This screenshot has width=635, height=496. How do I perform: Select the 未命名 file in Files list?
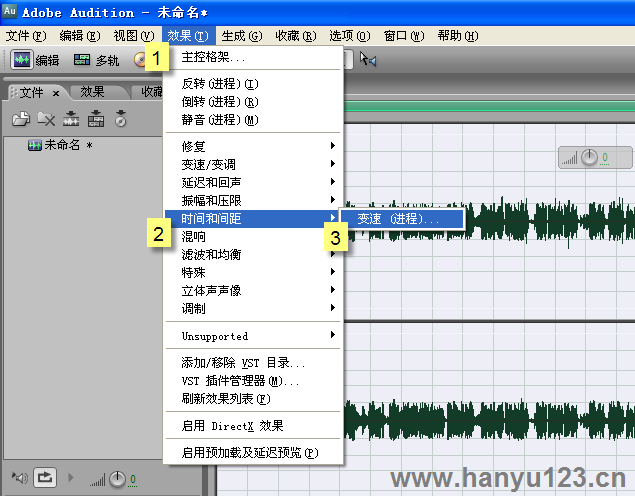coord(60,145)
